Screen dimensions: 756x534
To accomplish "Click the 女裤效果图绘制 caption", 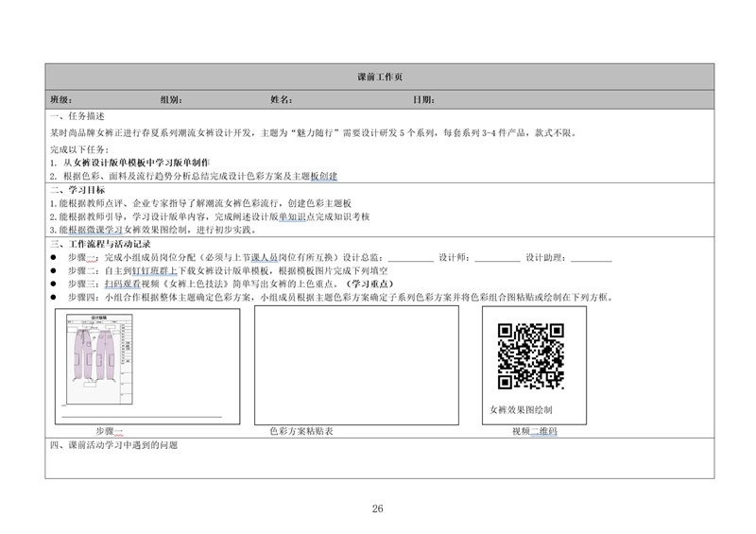I will (x=521, y=409).
